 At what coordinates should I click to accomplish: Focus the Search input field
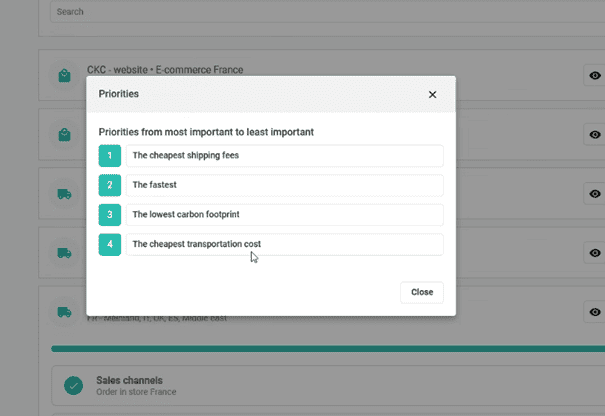(300, 12)
